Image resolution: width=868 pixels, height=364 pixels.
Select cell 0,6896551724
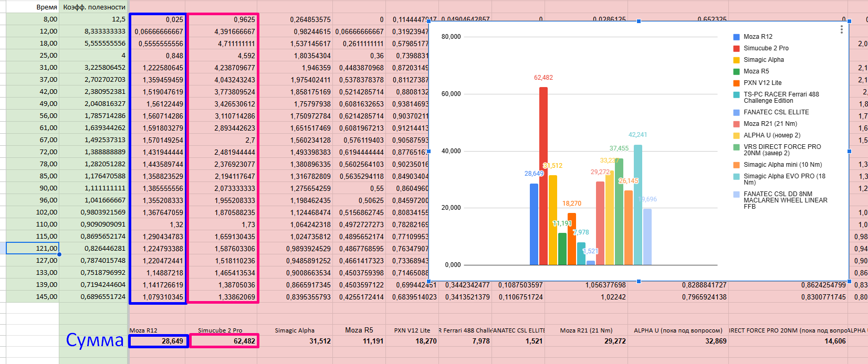point(93,296)
